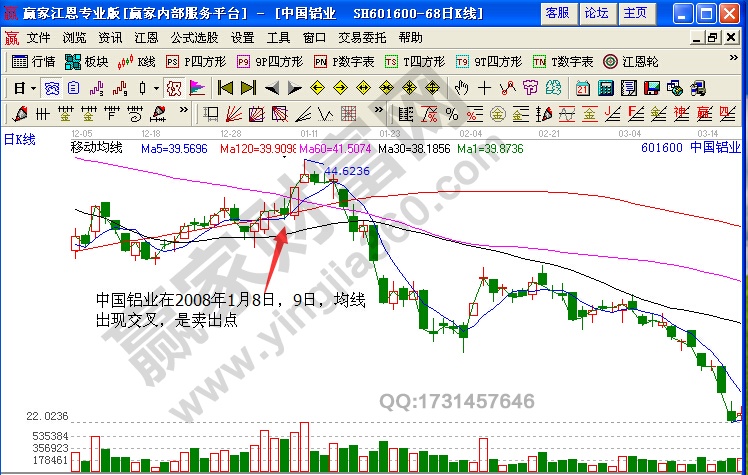The image size is (748, 475).
Task: Click the save floppy disk icon
Action: pyautogui.click(x=653, y=87)
